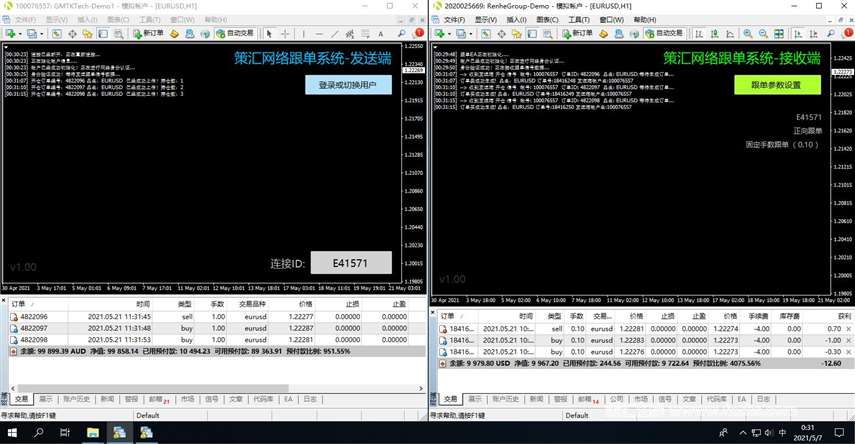The height and width of the screenshot is (444, 855).
Task: Select horizontal line tool in left window
Action: (x=319, y=34)
